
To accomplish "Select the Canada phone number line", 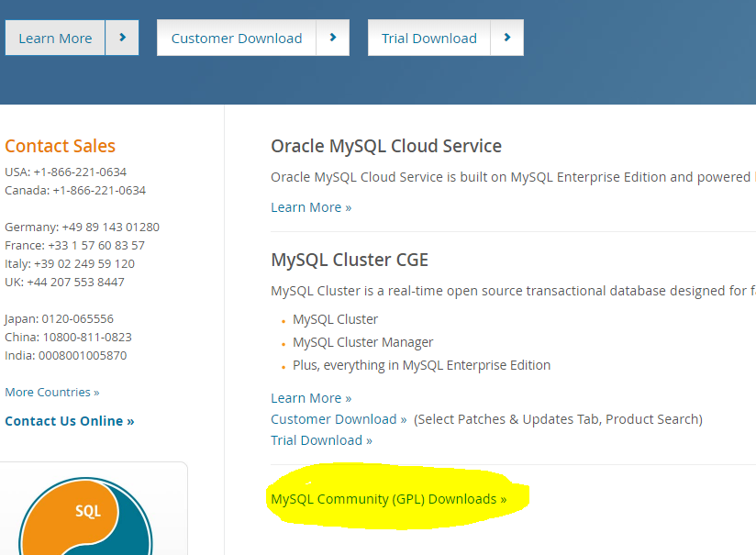I will point(75,191).
